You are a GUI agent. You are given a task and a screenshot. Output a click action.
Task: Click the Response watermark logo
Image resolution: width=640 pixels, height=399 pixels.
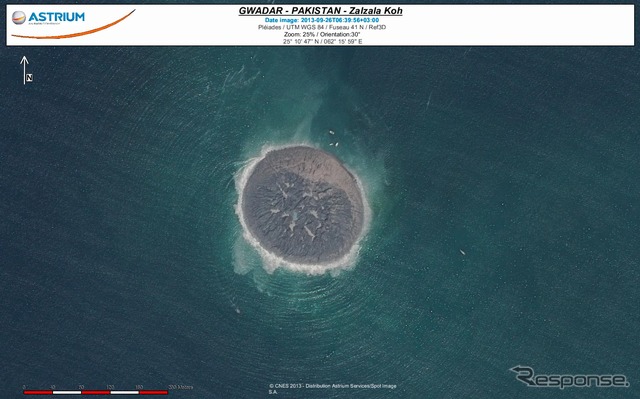[x=570, y=377]
